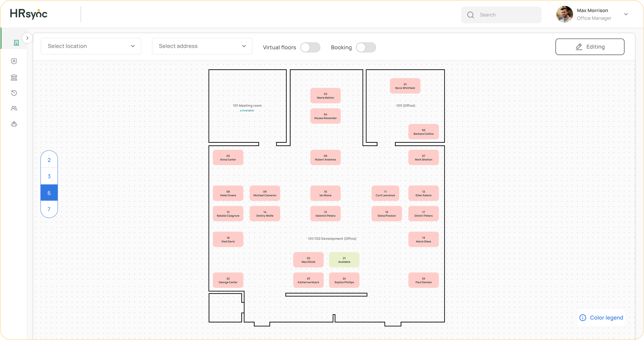The width and height of the screenshot is (644, 340).
Task: Select desk 19 Maria Glass
Action: 423,239
